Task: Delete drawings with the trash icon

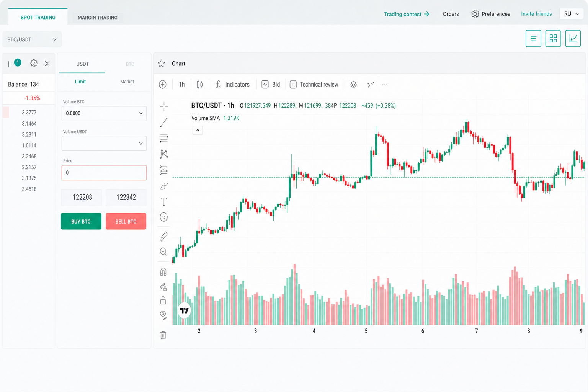Action: coord(163,335)
